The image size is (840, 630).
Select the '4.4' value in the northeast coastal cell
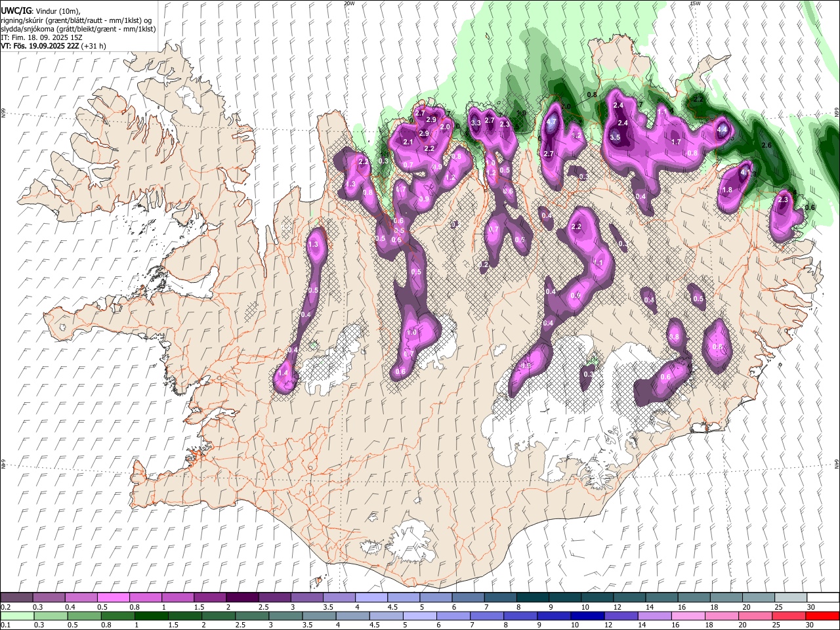723,130
